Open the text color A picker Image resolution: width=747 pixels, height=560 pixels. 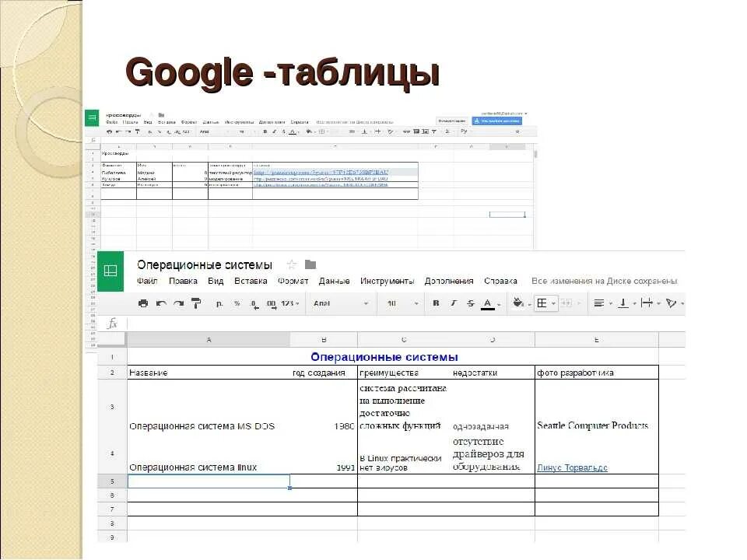pyautogui.click(x=489, y=303)
